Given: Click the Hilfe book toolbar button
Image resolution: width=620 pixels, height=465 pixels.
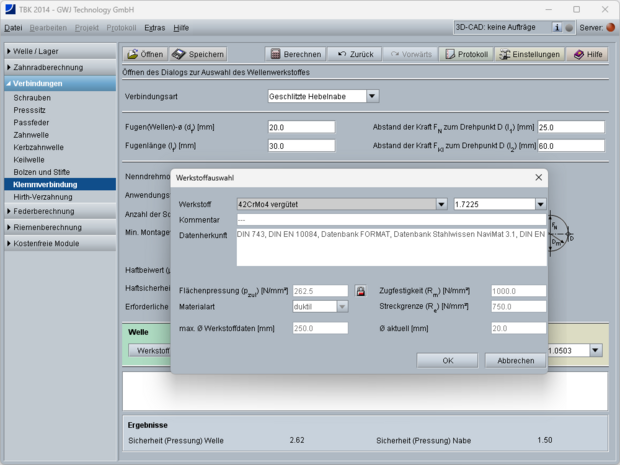Looking at the screenshot, I should click(x=588, y=54).
